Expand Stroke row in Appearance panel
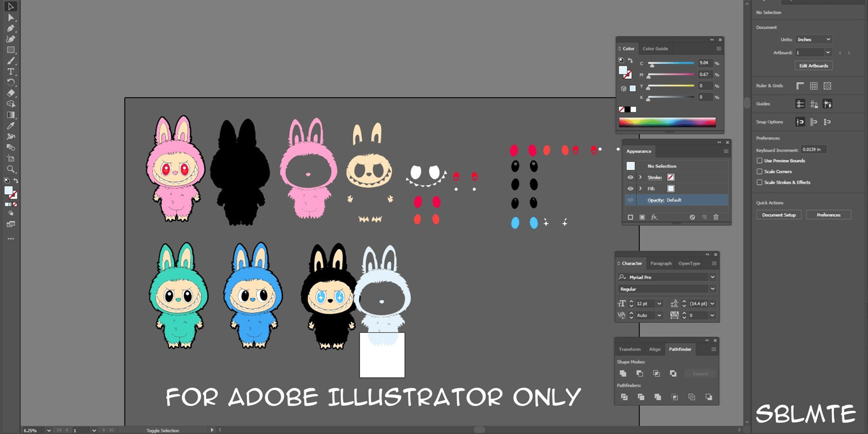The width and height of the screenshot is (868, 434). 641,178
